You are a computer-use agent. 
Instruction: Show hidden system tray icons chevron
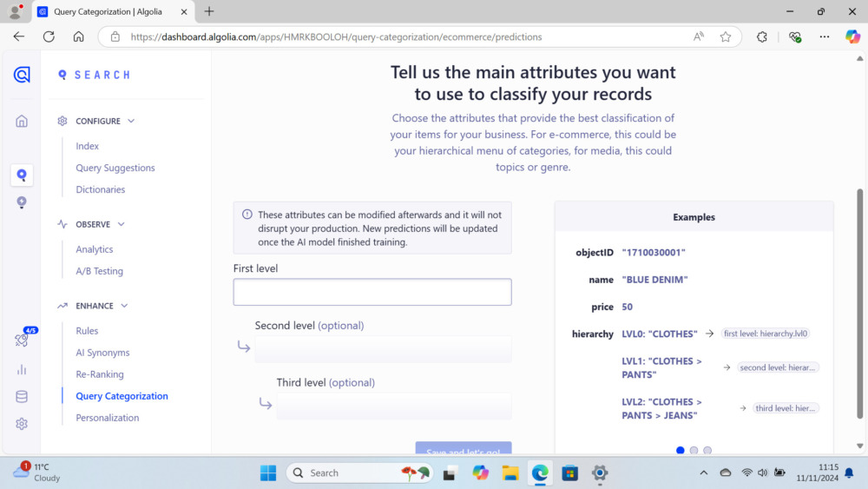(704, 472)
